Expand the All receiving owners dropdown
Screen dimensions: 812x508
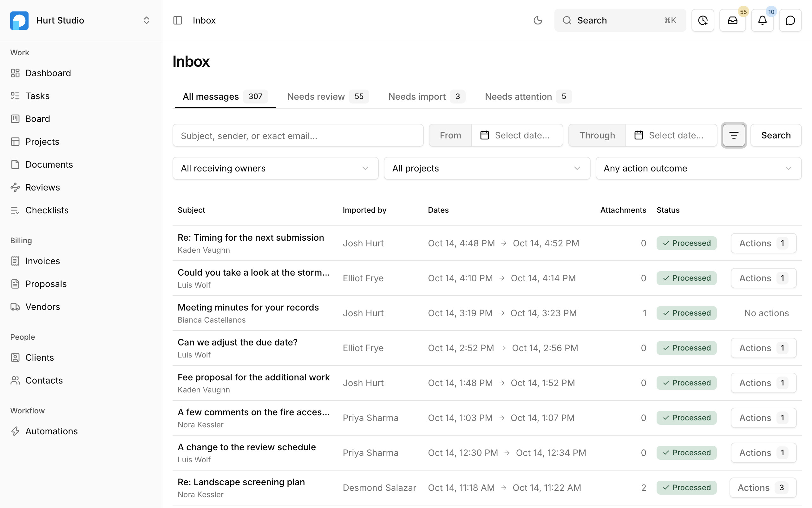[x=275, y=168]
